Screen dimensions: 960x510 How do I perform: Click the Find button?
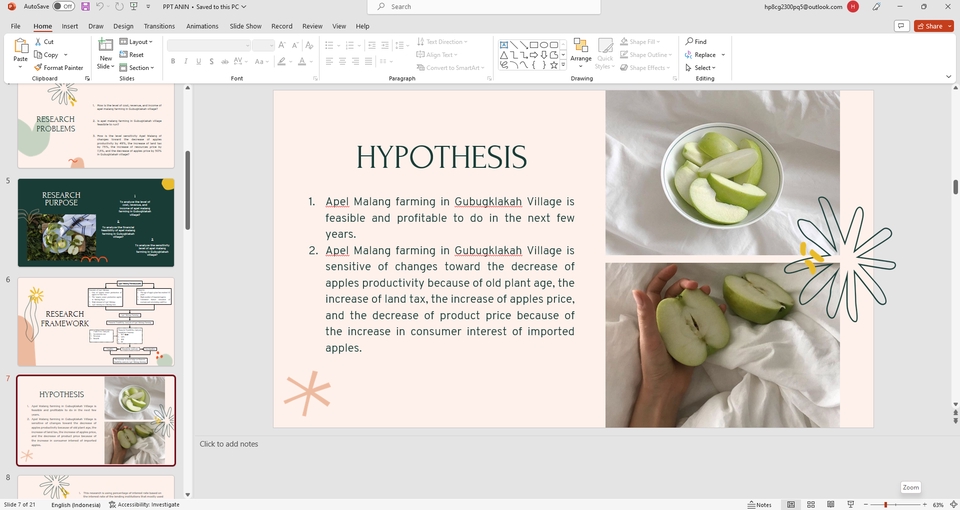pyautogui.click(x=696, y=42)
